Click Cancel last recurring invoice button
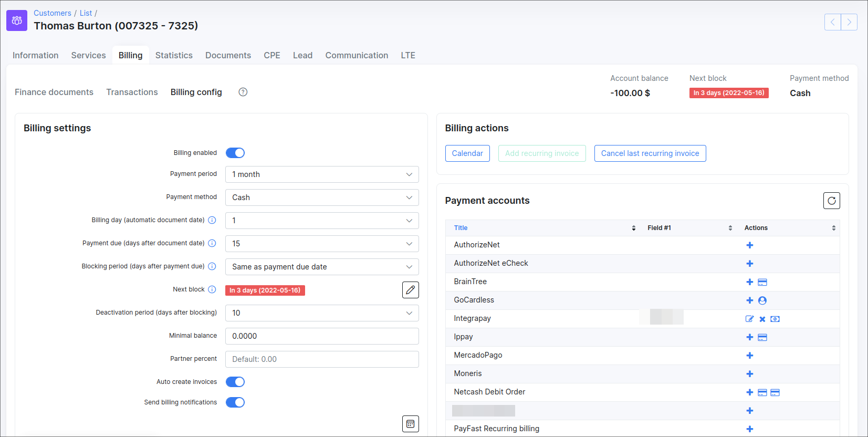The height and width of the screenshot is (437, 868). click(x=650, y=153)
